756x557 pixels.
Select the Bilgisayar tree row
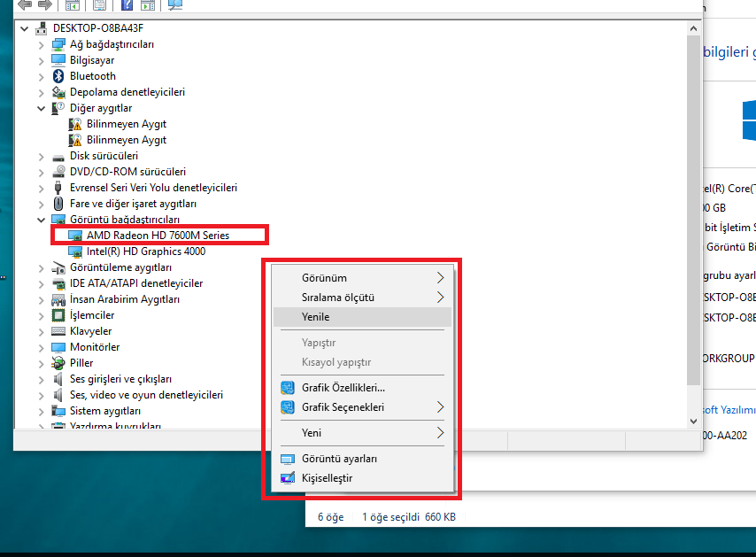tap(92, 60)
